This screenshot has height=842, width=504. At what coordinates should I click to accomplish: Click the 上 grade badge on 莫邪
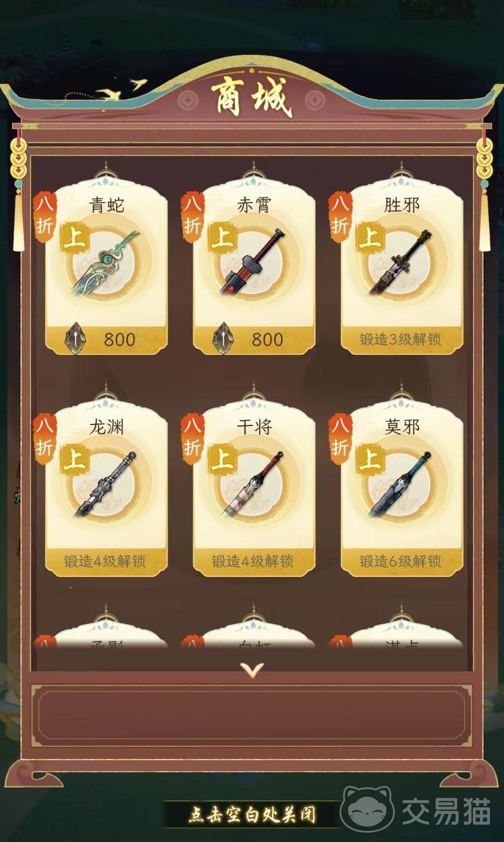click(x=370, y=458)
